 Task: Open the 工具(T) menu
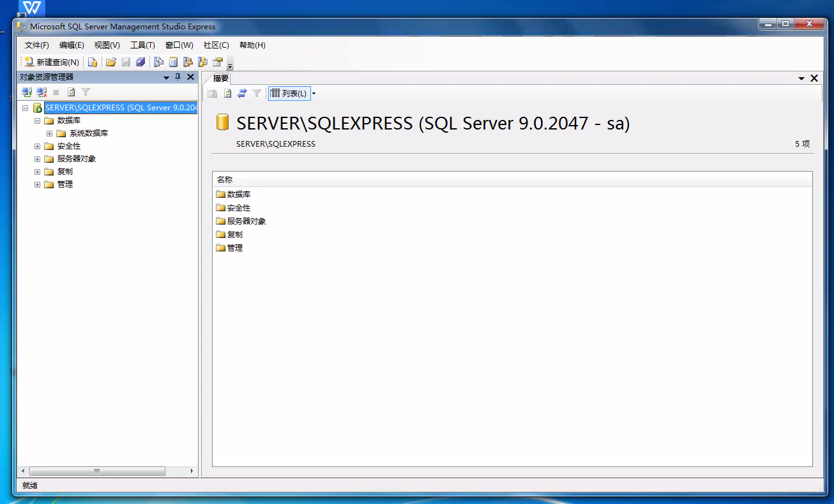[142, 45]
